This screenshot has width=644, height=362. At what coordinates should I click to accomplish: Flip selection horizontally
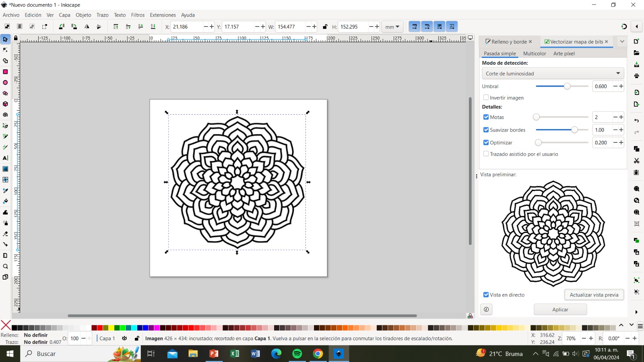[87, 27]
